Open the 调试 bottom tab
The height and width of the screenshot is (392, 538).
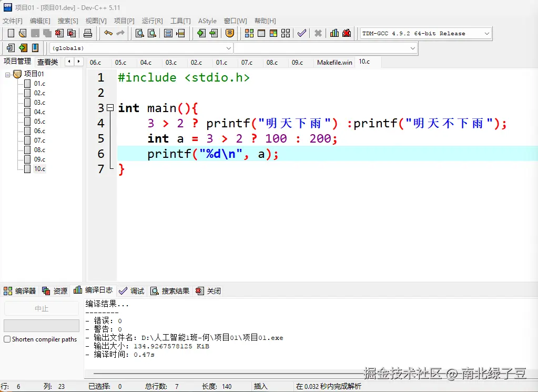(x=131, y=291)
